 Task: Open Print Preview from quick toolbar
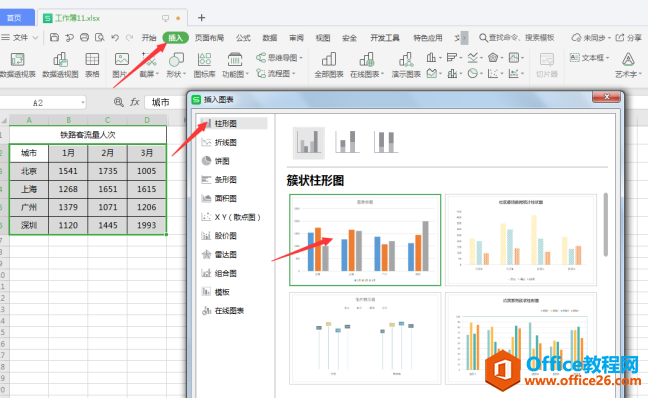[x=100, y=38]
